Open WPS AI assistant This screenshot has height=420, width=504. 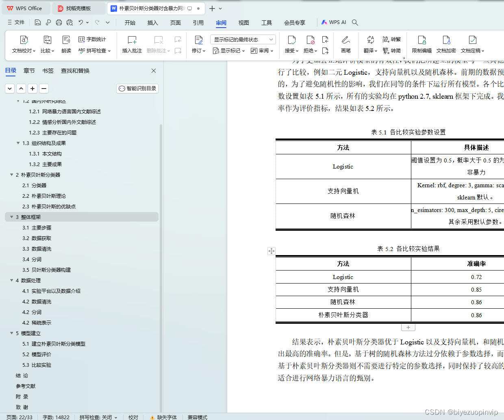click(x=333, y=22)
